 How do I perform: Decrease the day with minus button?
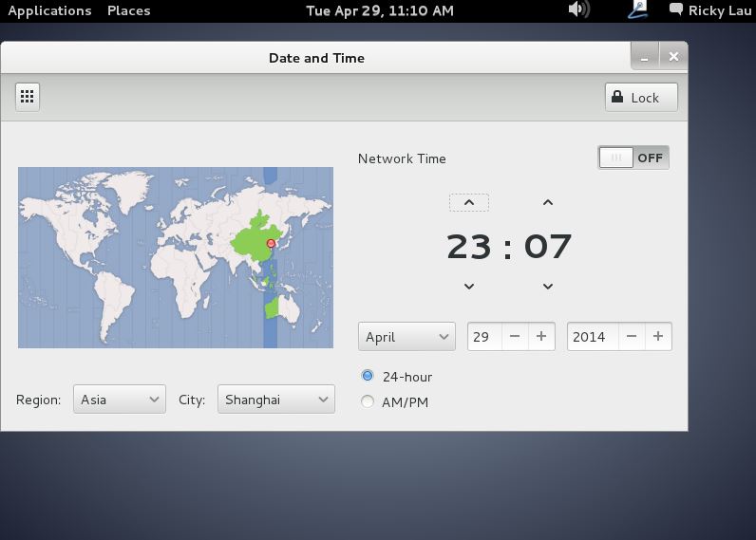point(514,337)
